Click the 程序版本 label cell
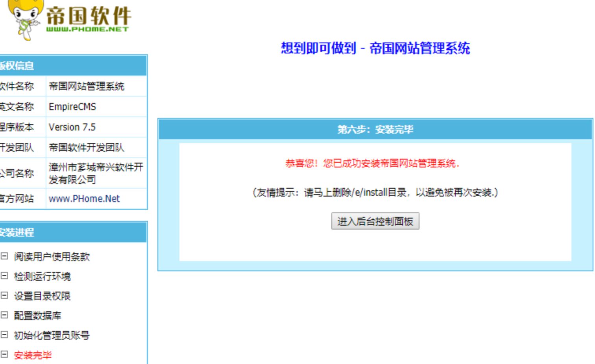The height and width of the screenshot is (364, 595). pyautogui.click(x=23, y=127)
